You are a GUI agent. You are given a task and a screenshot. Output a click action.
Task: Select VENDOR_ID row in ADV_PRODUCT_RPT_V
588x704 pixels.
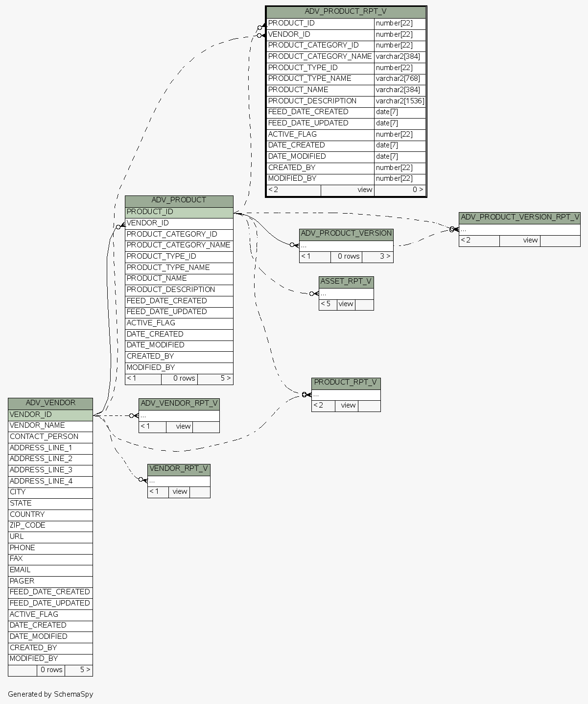[x=346, y=35]
